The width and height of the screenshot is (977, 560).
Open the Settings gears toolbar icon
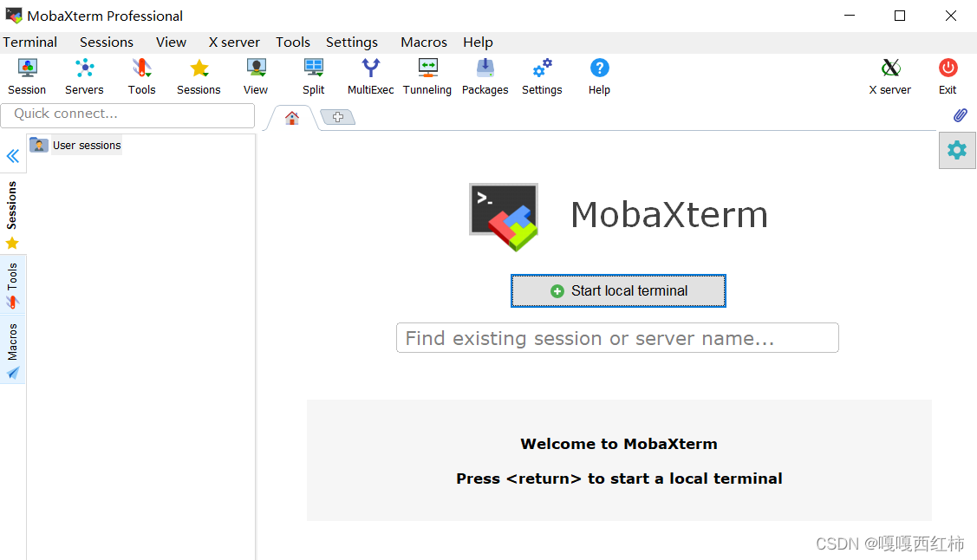[x=542, y=76]
